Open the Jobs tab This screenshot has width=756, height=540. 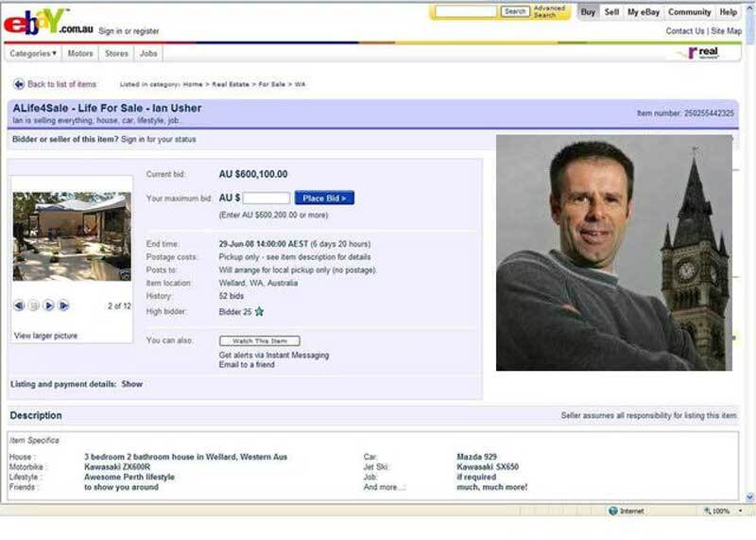coord(148,54)
